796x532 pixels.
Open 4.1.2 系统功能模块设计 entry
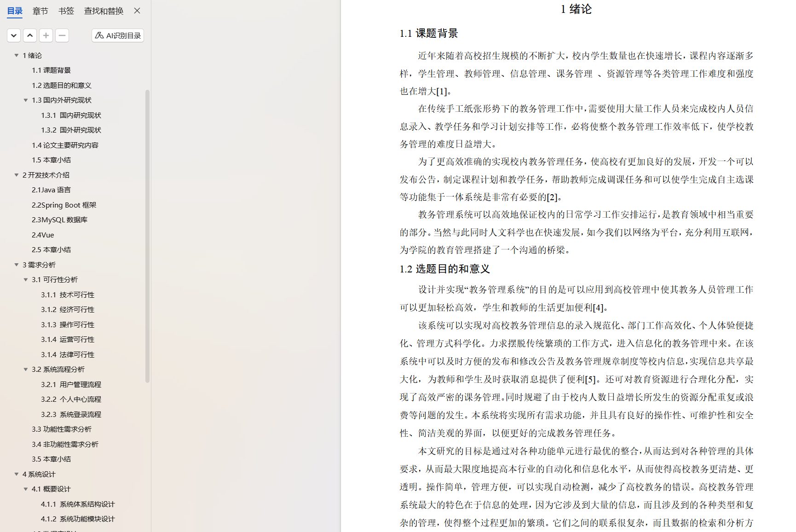[78, 519]
